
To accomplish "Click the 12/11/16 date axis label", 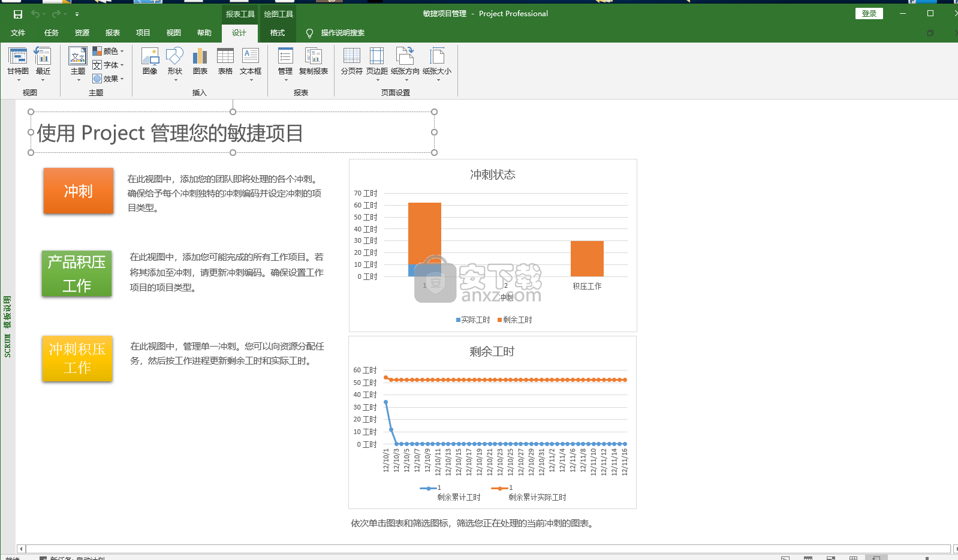I will point(624,462).
